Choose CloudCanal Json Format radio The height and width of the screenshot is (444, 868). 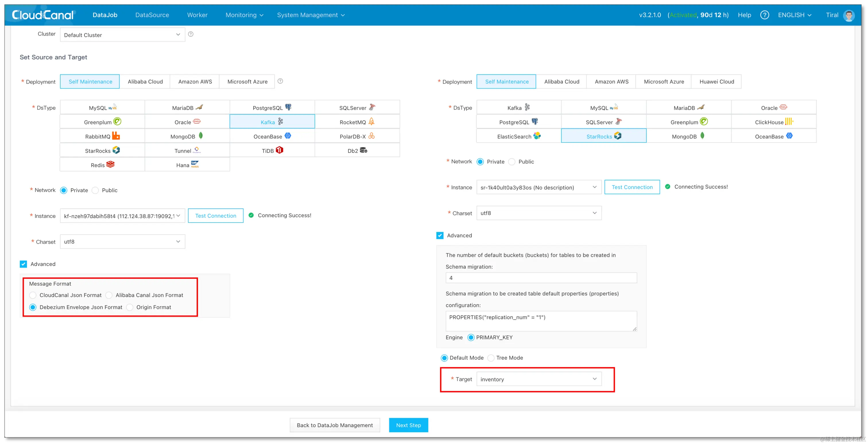(33, 295)
